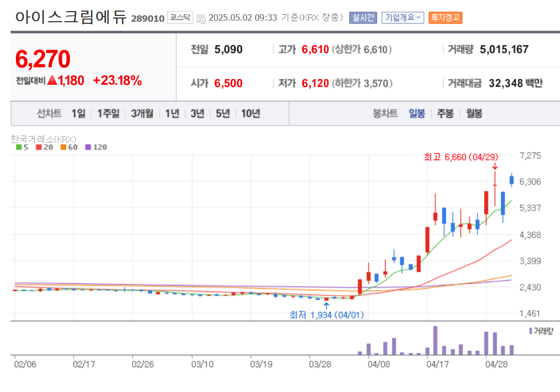The height and width of the screenshot is (392, 560).
Task: Click the 저가 value 6,120
Action: tap(315, 83)
